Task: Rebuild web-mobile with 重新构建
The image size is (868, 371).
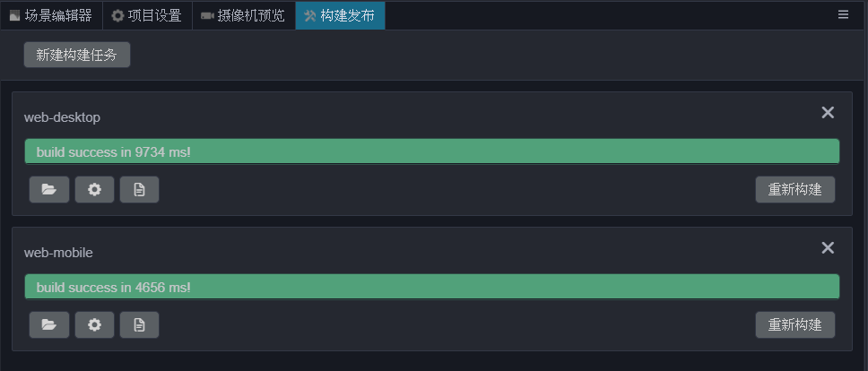Action: click(794, 325)
